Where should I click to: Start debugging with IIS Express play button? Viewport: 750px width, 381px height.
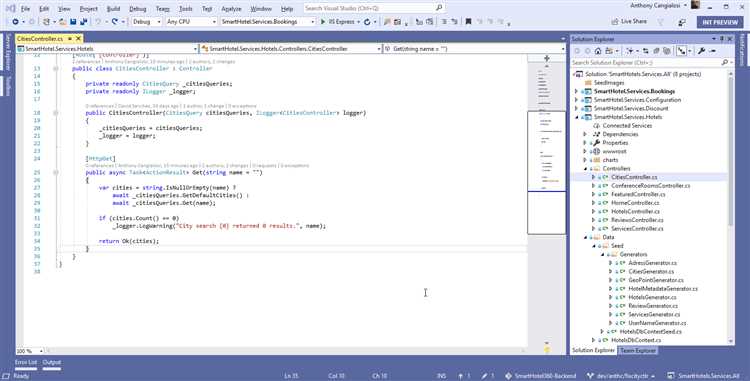click(x=323, y=22)
